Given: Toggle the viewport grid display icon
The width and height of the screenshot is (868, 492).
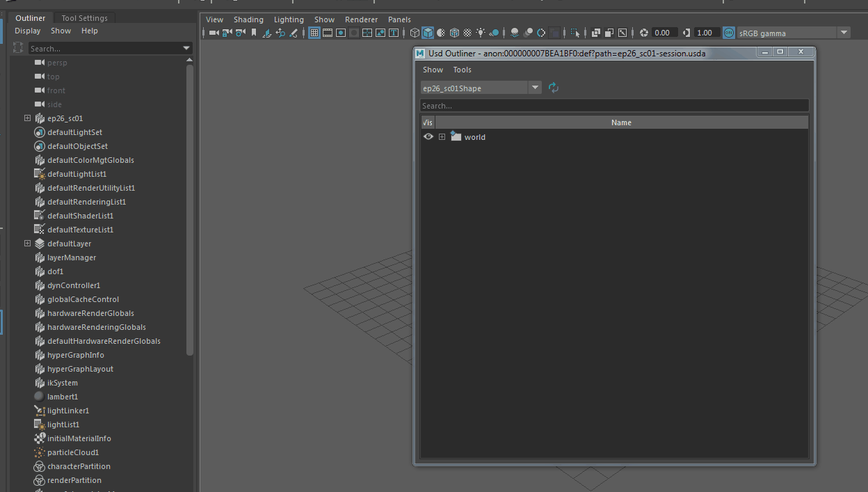Looking at the screenshot, I should tap(314, 32).
